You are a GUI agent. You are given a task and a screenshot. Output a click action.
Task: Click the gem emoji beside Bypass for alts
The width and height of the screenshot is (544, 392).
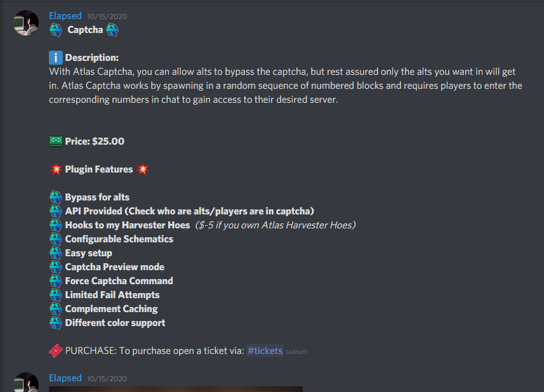[x=56, y=197]
